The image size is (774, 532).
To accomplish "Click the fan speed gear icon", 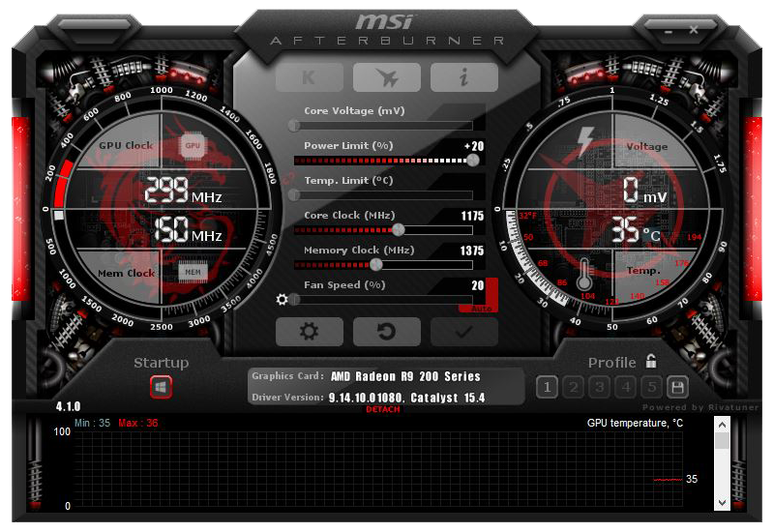I will pos(283,300).
